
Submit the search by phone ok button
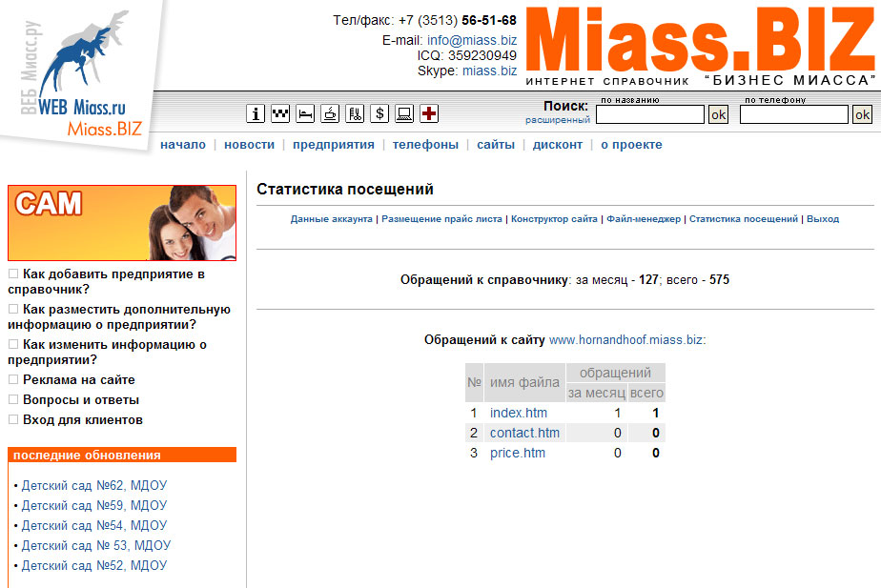tap(862, 114)
